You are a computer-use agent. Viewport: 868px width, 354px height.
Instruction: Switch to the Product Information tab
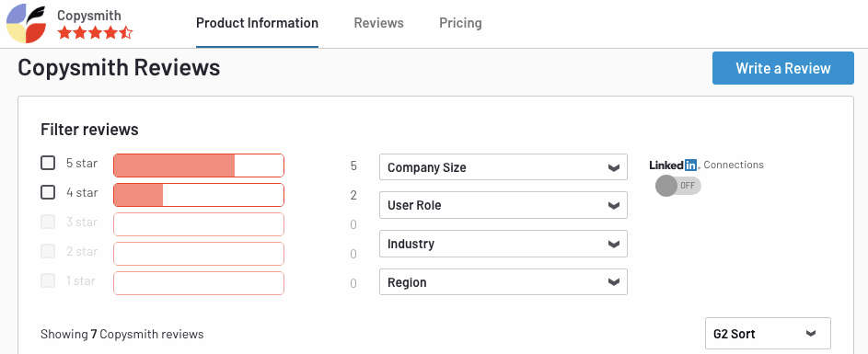tap(258, 23)
